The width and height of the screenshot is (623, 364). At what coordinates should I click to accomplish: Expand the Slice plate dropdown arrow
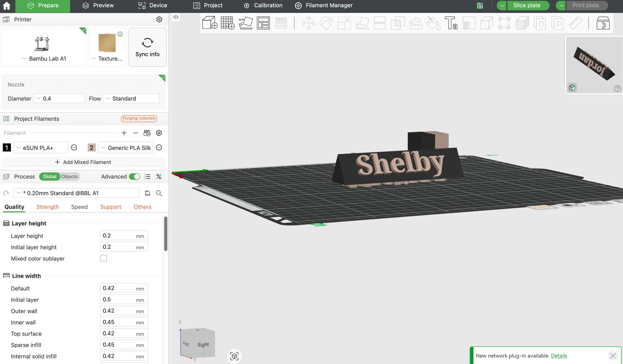point(502,5)
